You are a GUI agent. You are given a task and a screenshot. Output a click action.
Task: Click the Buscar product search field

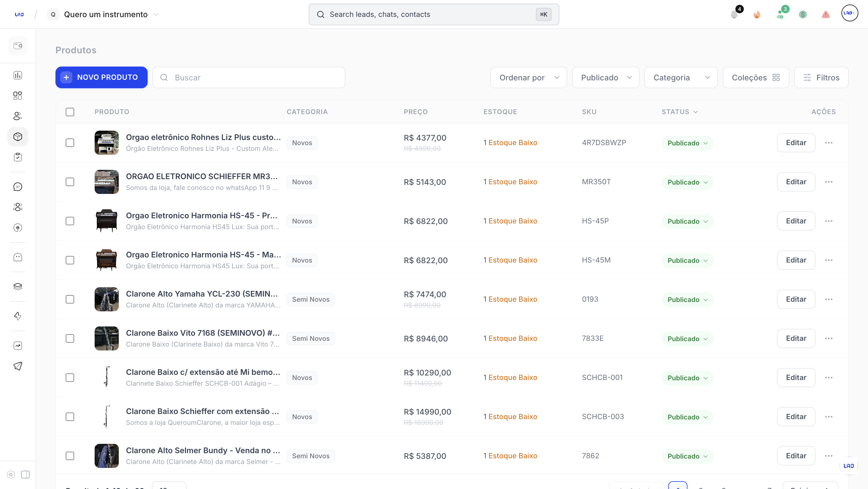[x=249, y=78]
